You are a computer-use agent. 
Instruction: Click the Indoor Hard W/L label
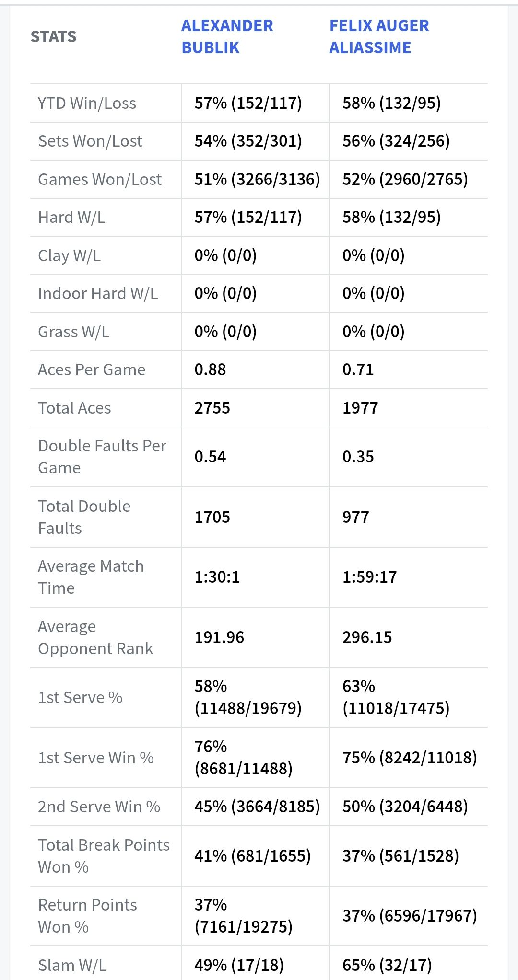coord(97,293)
